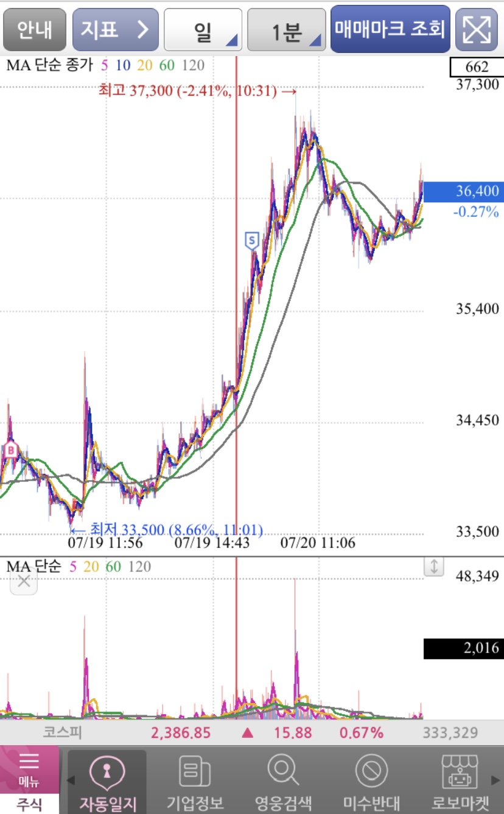This screenshot has width=504, height=814.
Task: Select the price chart MA 120 legend
Action: tap(193, 66)
